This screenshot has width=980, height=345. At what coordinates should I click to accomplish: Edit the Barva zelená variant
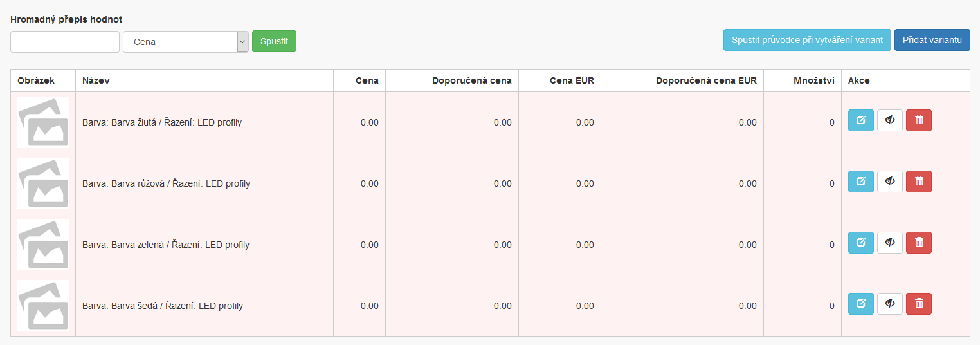click(860, 243)
